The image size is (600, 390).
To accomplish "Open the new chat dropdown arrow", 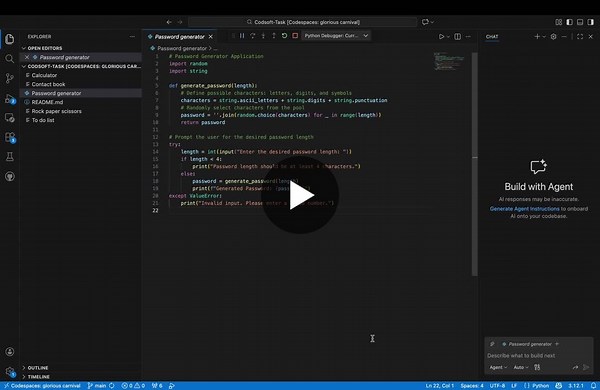I will point(544,36).
